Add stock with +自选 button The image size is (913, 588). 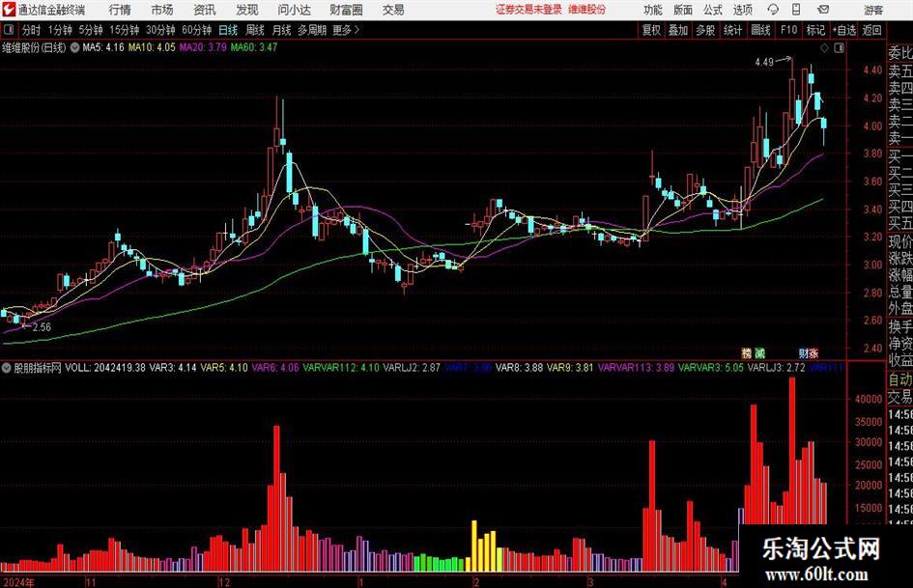(844, 30)
